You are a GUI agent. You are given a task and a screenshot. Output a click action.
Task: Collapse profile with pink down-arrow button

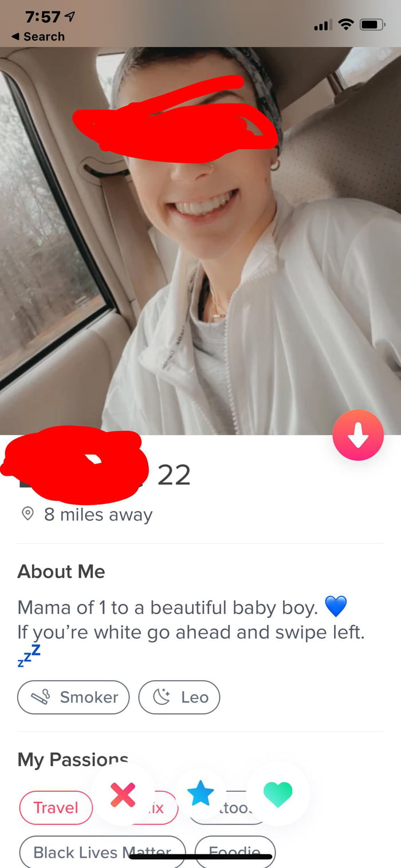coord(358,435)
